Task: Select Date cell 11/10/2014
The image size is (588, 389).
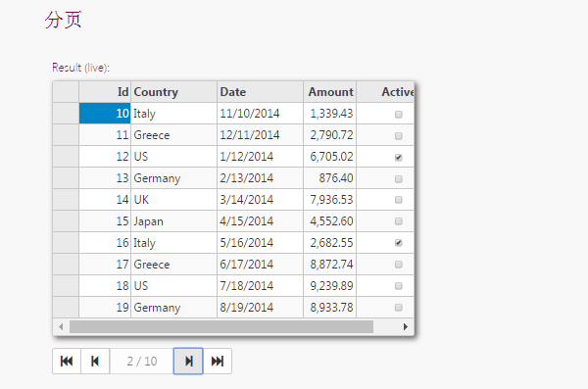Action: (x=260, y=114)
